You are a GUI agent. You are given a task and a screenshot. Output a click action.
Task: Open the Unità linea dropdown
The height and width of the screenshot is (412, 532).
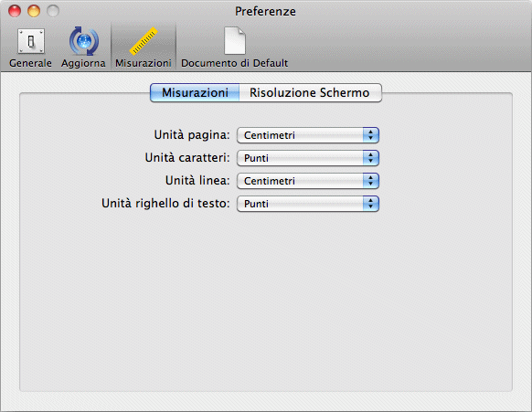coord(308,181)
